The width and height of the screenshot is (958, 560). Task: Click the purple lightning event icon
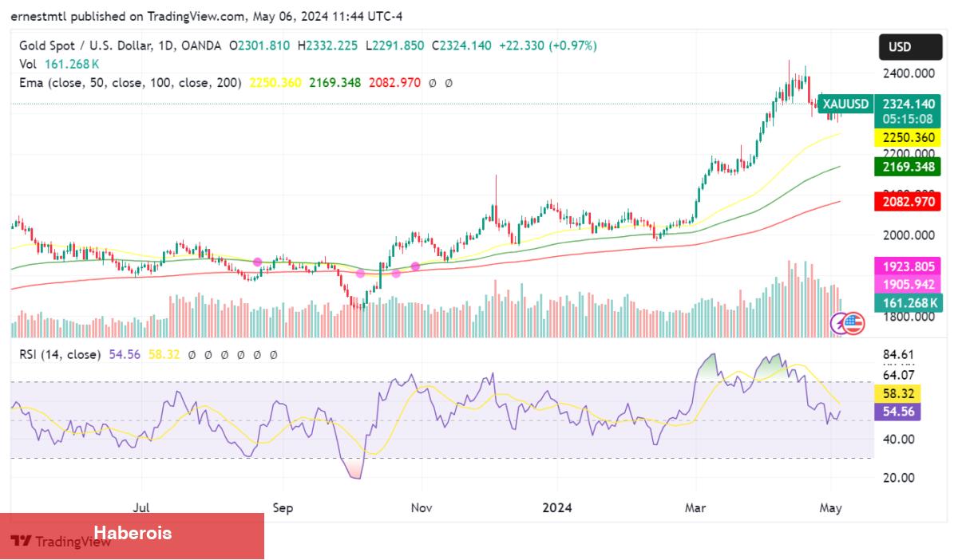(x=840, y=323)
